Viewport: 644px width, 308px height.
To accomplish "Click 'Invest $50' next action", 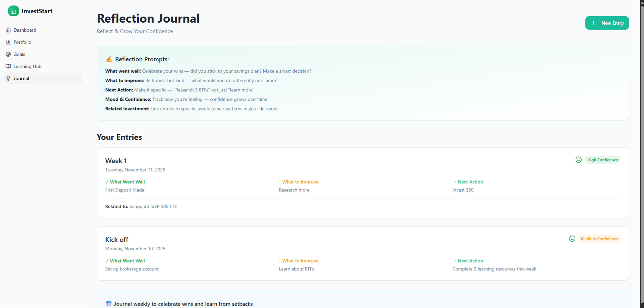I will click(463, 190).
